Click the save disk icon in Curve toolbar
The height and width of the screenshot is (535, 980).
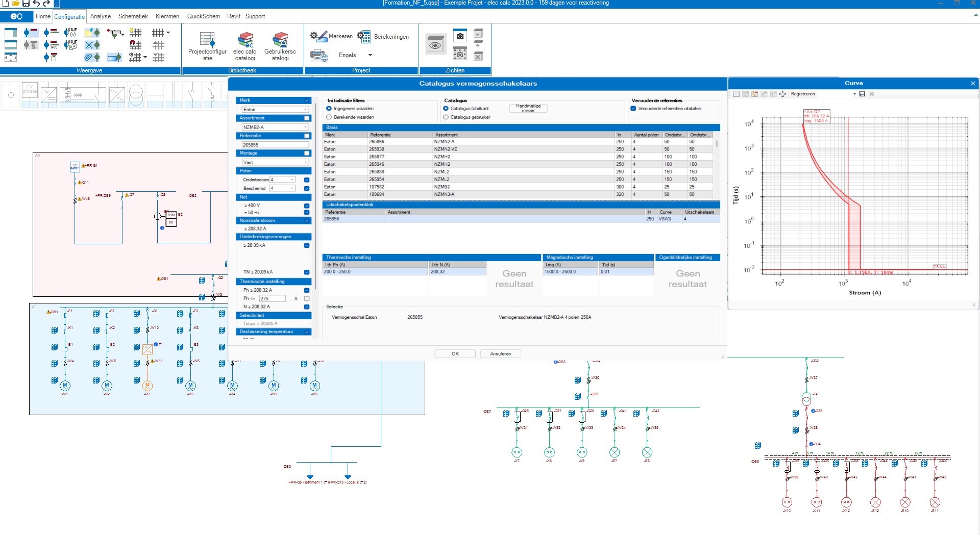862,94
